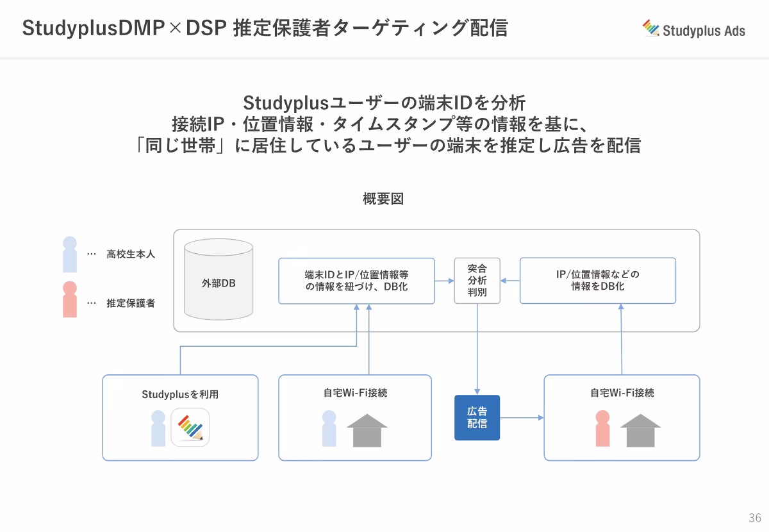Click the 外部DB cylinder icon

pos(219,279)
